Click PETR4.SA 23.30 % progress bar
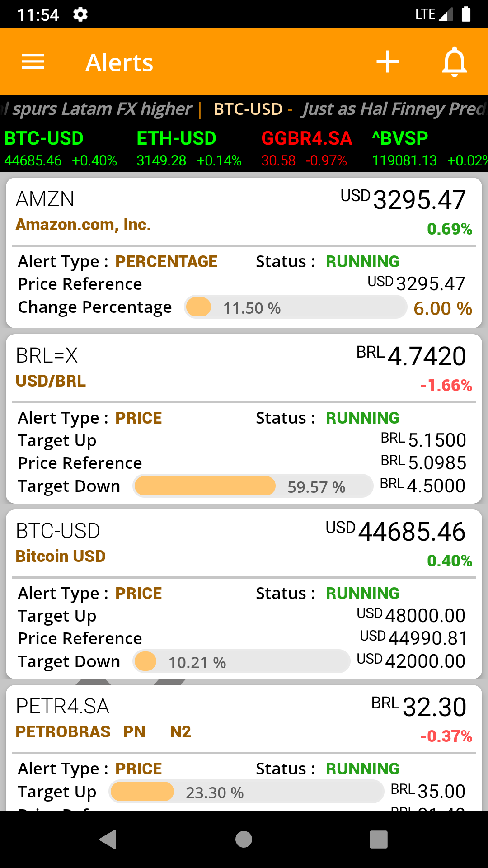This screenshot has width=488, height=868. (246, 792)
